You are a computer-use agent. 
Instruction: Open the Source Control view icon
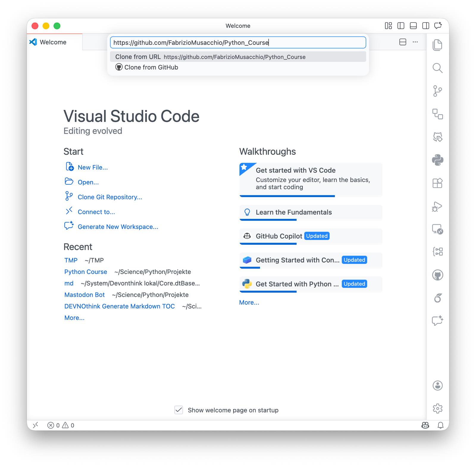437,91
